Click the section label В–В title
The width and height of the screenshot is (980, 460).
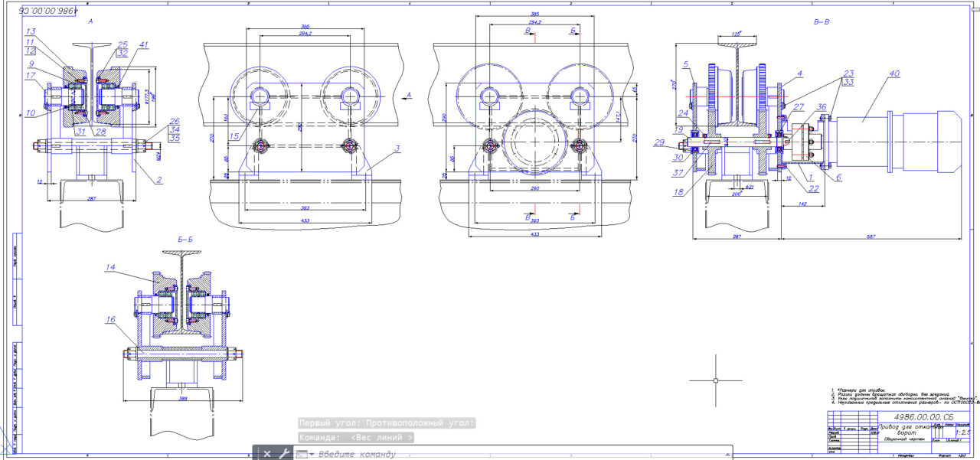[822, 22]
